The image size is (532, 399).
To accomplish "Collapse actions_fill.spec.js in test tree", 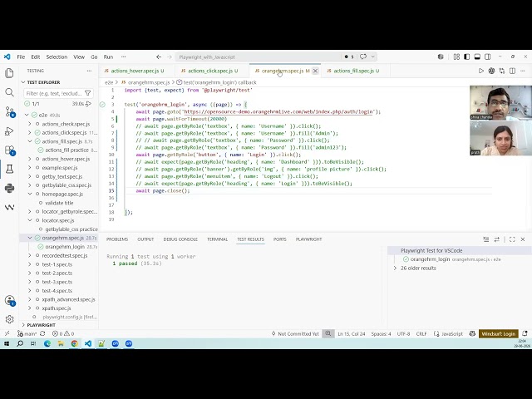I will coord(30,141).
